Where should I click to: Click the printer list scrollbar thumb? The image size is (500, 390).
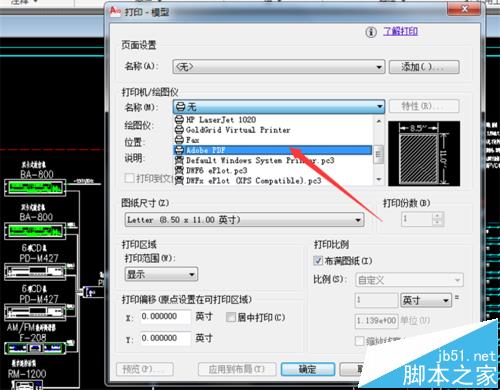coord(378,154)
